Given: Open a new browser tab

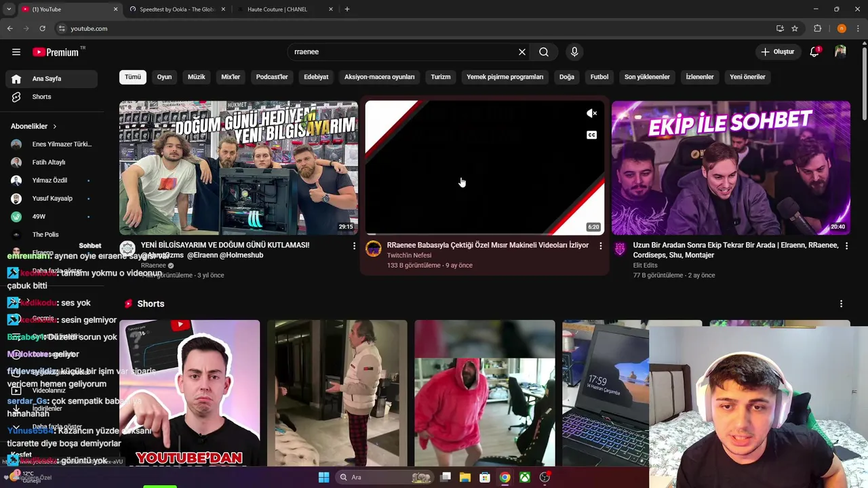Looking at the screenshot, I should (347, 9).
